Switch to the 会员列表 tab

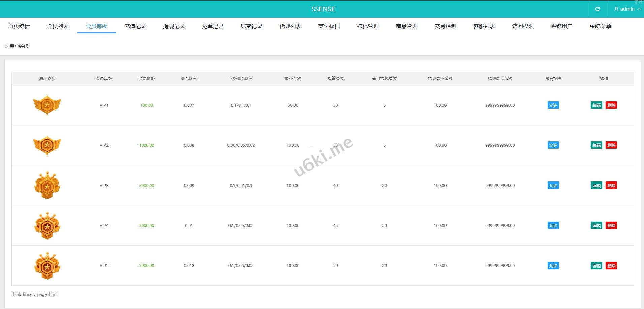coord(58,26)
